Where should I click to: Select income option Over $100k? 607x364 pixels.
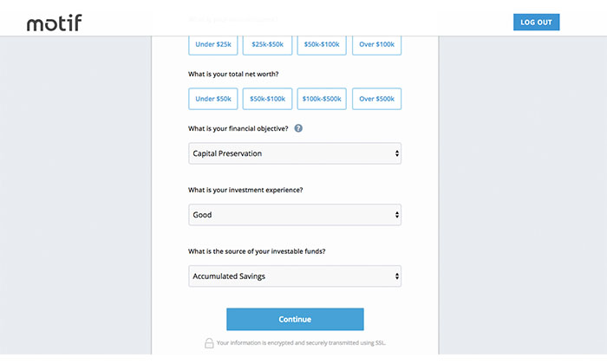(376, 45)
